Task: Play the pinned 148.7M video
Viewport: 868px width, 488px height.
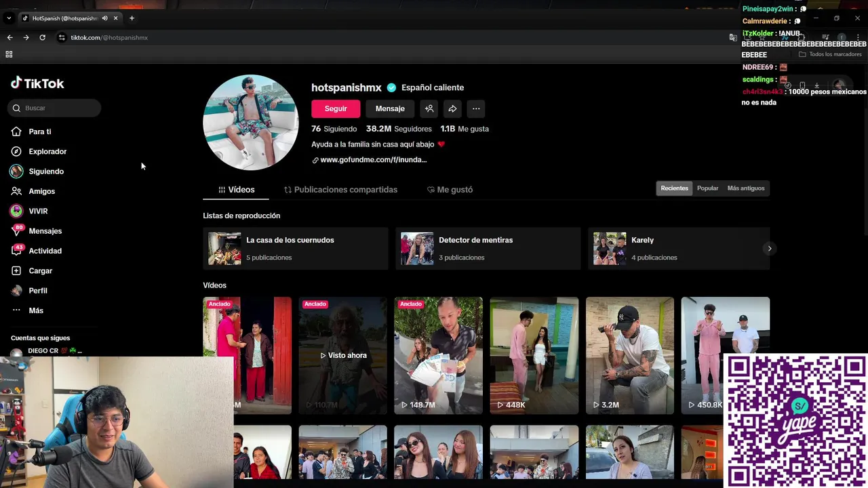Action: [438, 355]
